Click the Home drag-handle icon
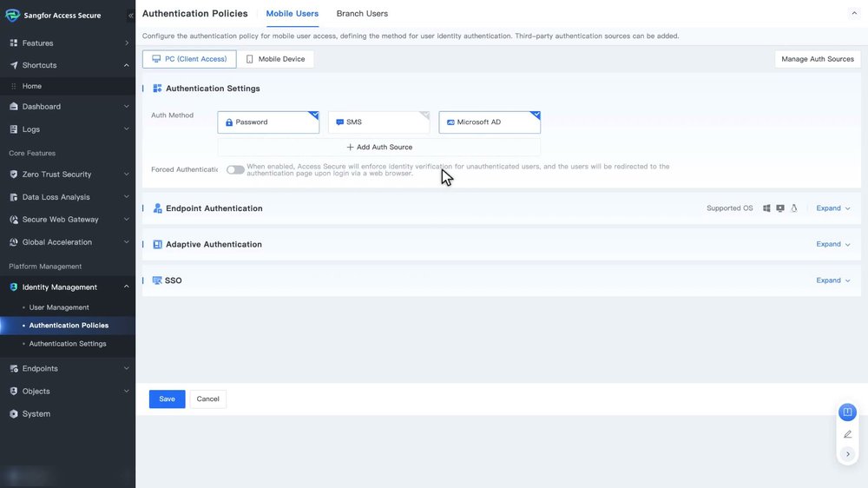Image resolution: width=868 pixels, height=488 pixels. click(x=14, y=87)
